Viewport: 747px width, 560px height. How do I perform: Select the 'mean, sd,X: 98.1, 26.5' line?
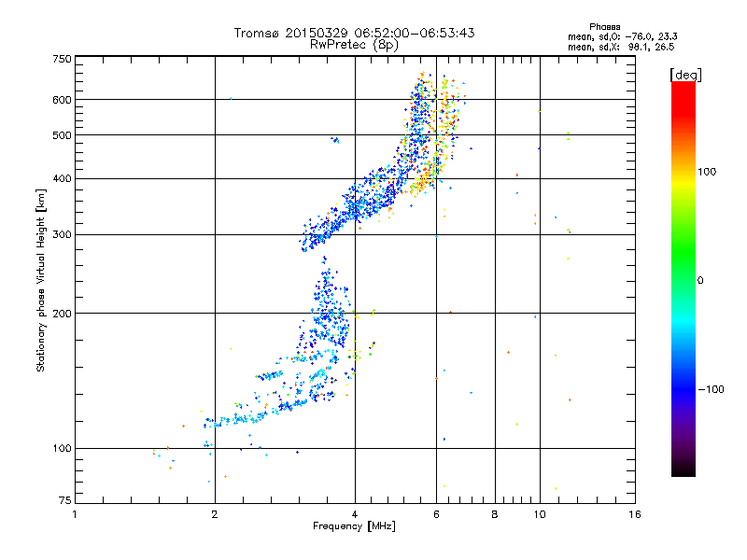click(x=621, y=47)
